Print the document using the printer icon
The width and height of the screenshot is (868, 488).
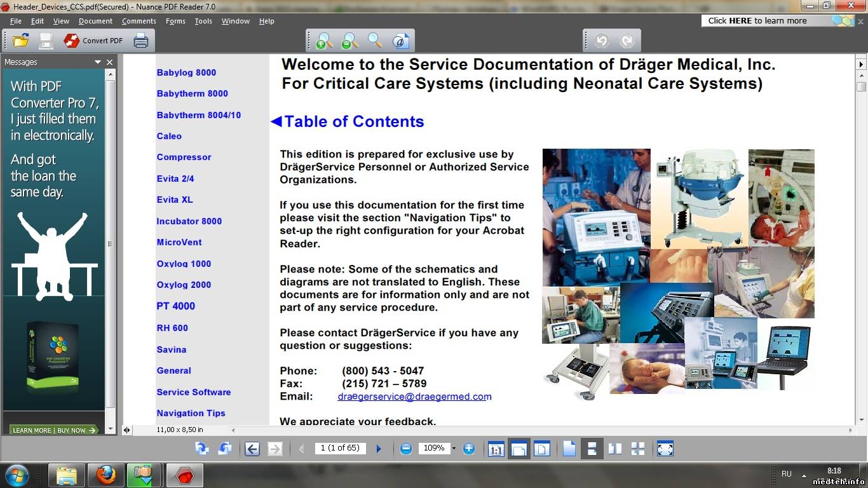click(x=140, y=41)
